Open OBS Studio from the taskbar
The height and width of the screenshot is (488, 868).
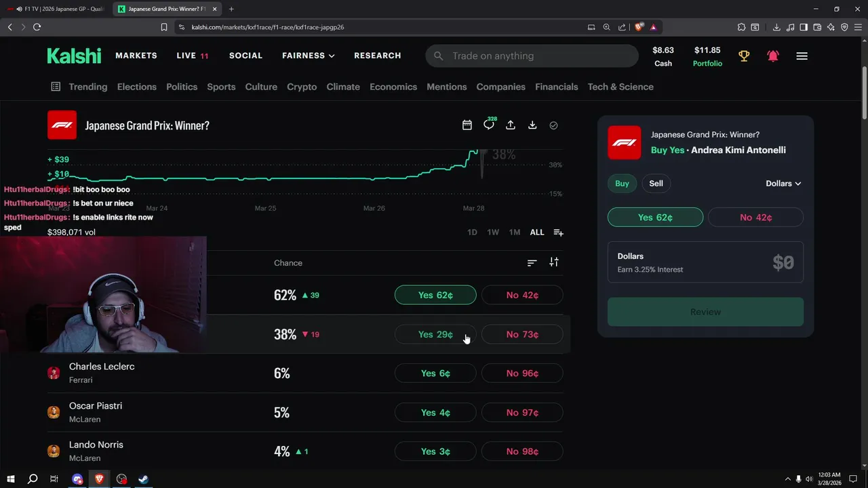[x=121, y=479]
